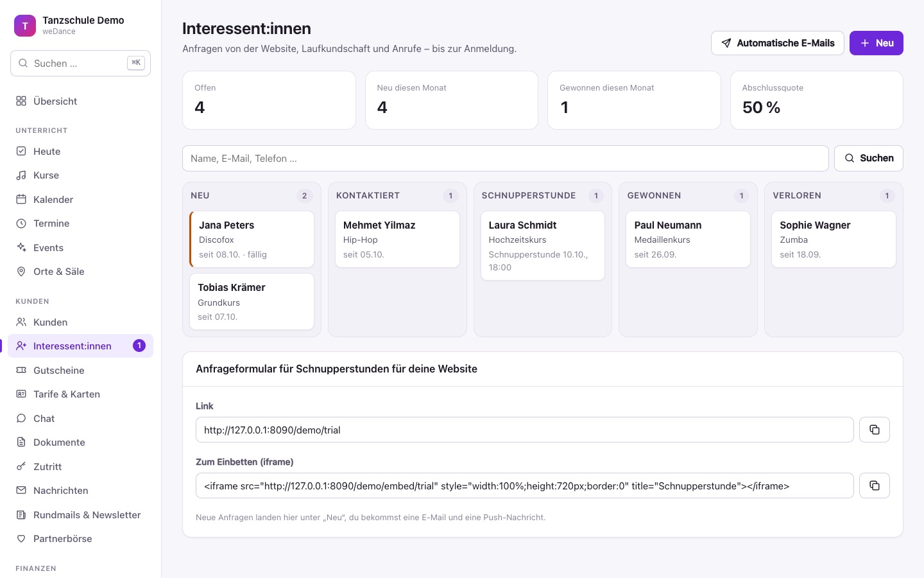The width and height of the screenshot is (924, 578).
Task: Focus the Name, E-Mail, Telefon search field
Action: coord(505,158)
